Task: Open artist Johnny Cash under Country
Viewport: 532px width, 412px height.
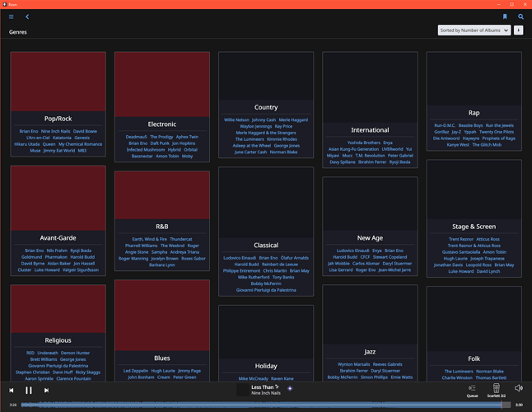Action: (x=264, y=119)
